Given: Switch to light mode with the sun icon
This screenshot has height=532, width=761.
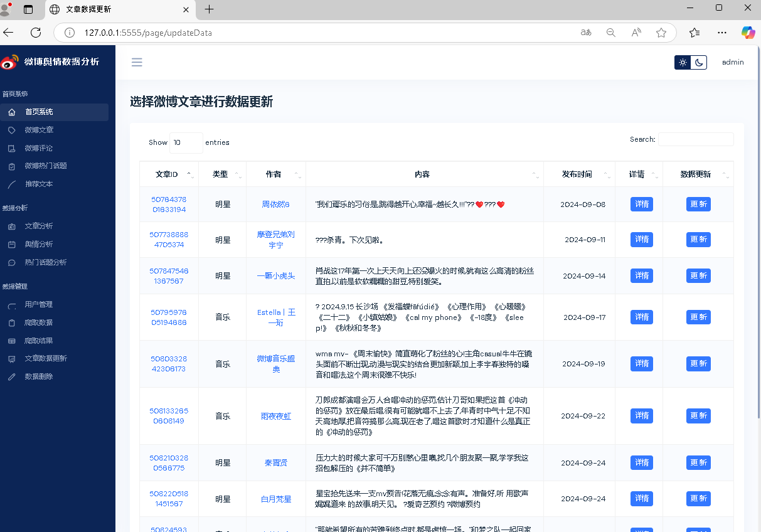Looking at the screenshot, I should (683, 62).
